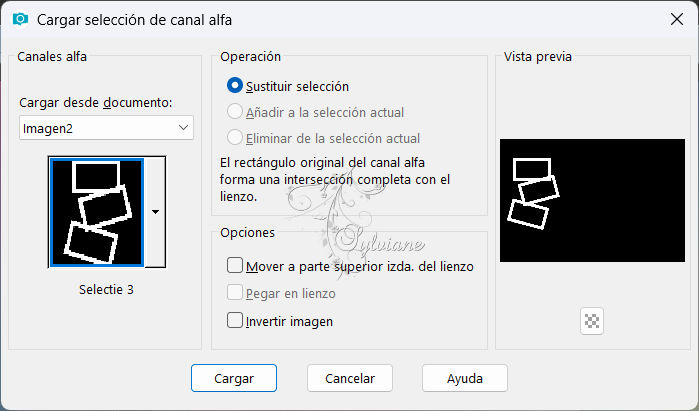Screen dimensions: 699x411
Task: Click the Selectie 3 name label
Action: 106,289
